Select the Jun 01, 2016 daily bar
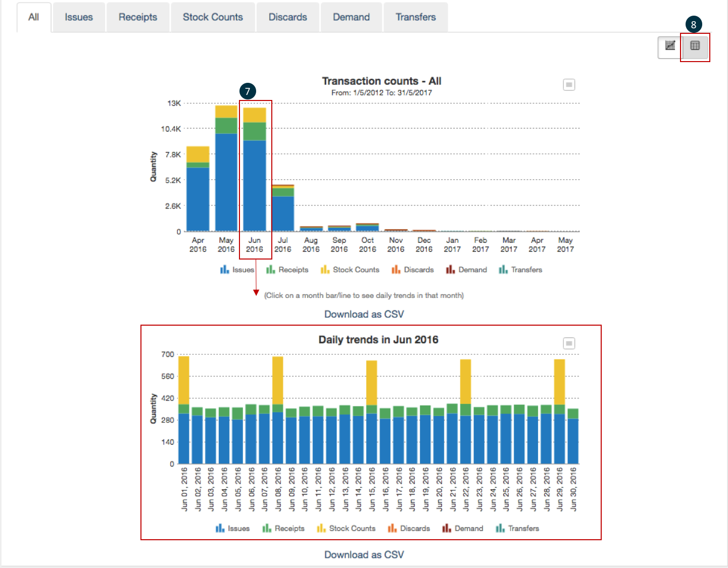 pyautogui.click(x=184, y=410)
